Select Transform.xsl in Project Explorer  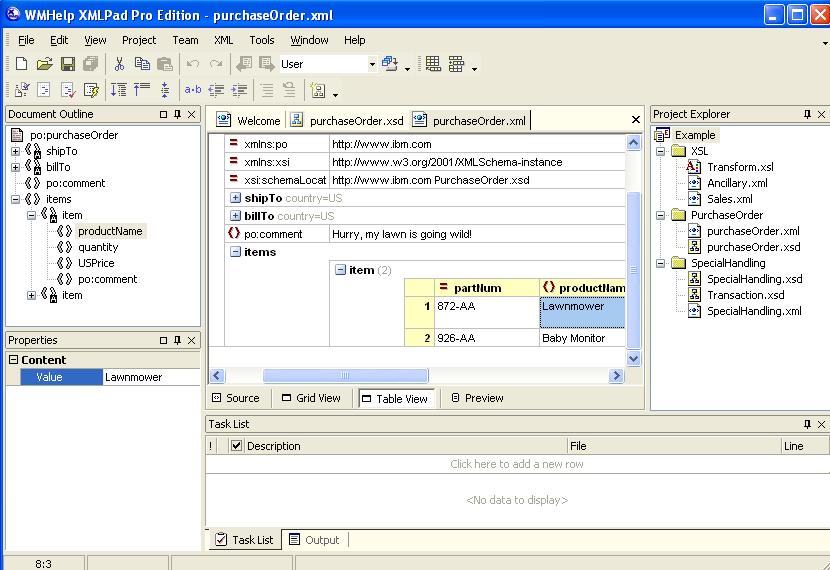pos(740,167)
